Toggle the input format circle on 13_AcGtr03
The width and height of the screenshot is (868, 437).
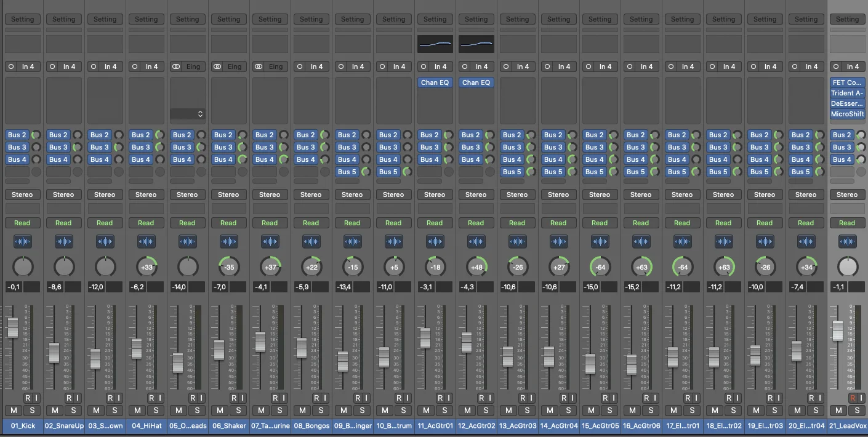click(x=506, y=66)
